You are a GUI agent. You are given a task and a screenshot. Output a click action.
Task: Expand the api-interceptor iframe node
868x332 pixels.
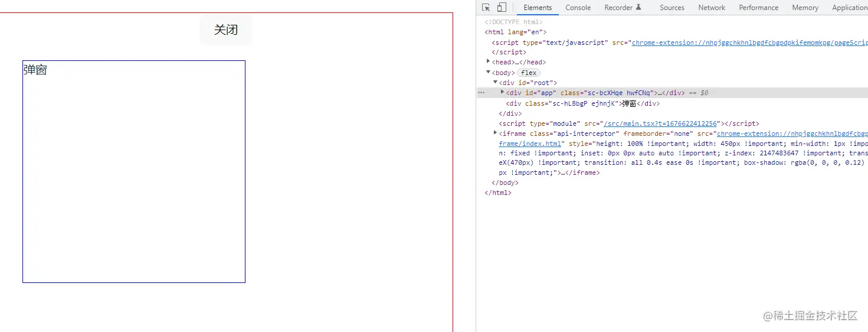496,133
